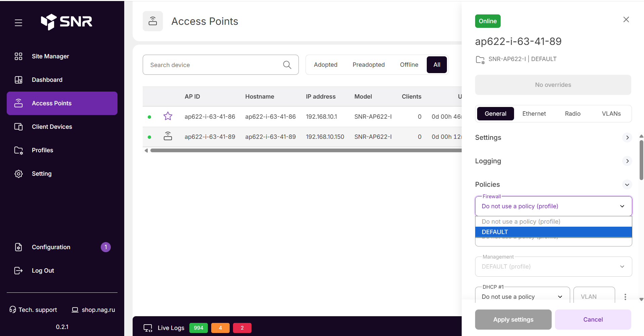The width and height of the screenshot is (644, 336).
Task: Switch to the Radio tab
Action: (572, 114)
